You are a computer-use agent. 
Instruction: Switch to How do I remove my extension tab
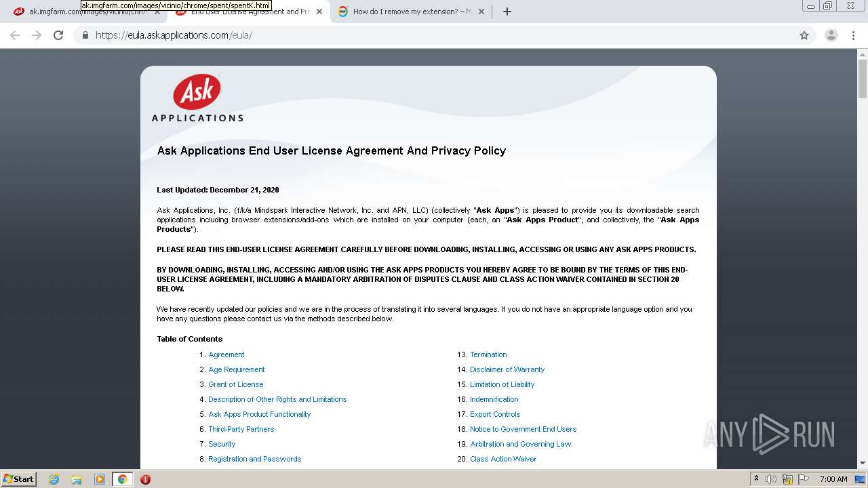point(410,12)
